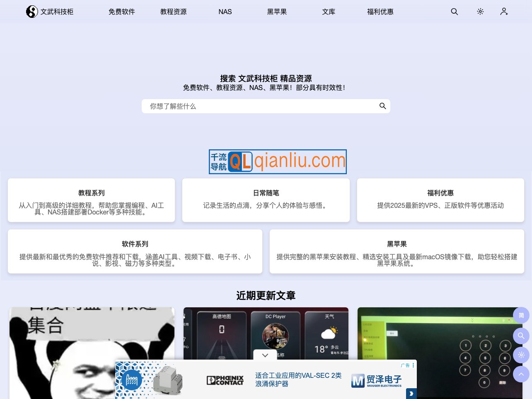Click the back-to-top arrow icon
The width and height of the screenshot is (532, 399).
tap(521, 374)
